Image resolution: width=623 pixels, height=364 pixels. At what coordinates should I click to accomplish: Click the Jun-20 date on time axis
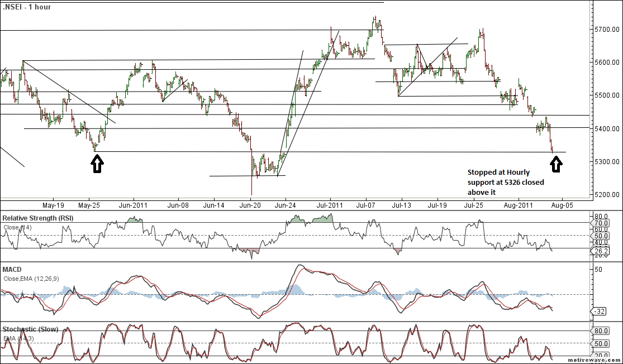point(250,205)
